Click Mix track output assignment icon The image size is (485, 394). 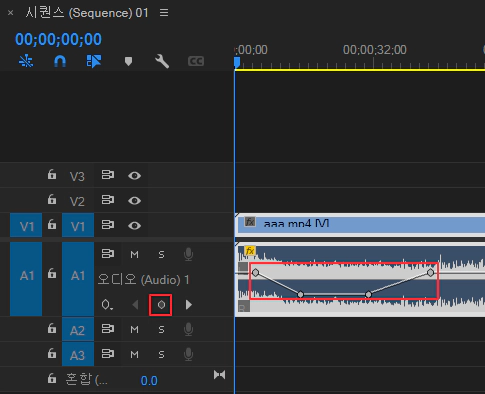click(x=219, y=375)
